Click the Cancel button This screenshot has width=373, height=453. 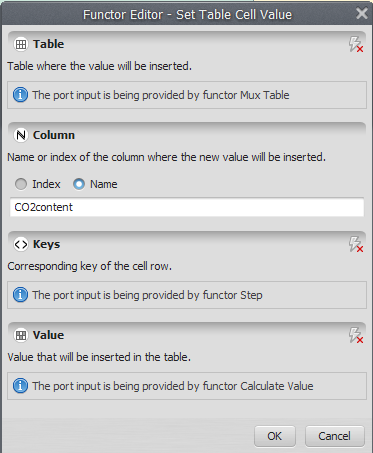coord(334,436)
